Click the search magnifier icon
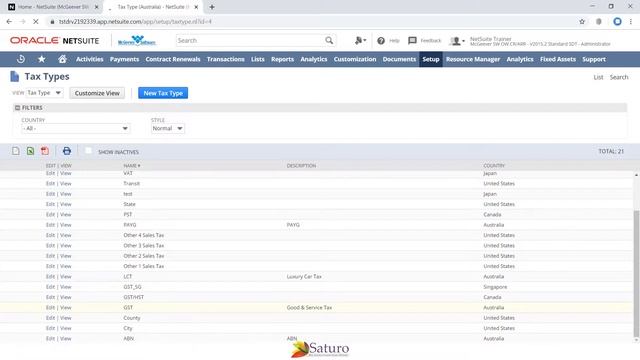640x360 pixels. [329, 40]
